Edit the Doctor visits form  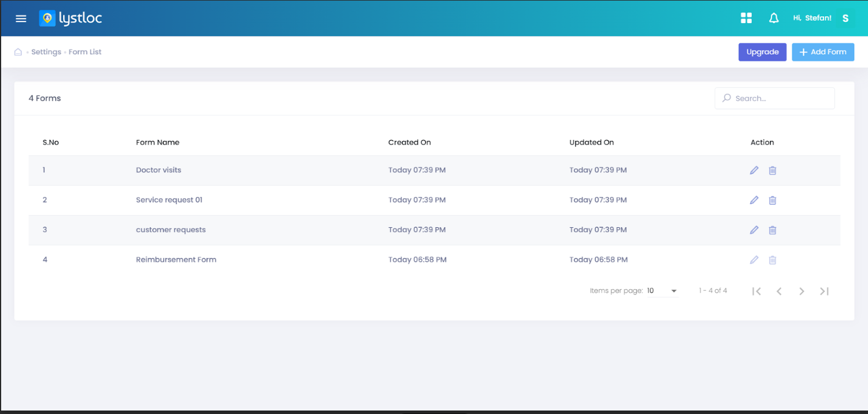pos(754,170)
